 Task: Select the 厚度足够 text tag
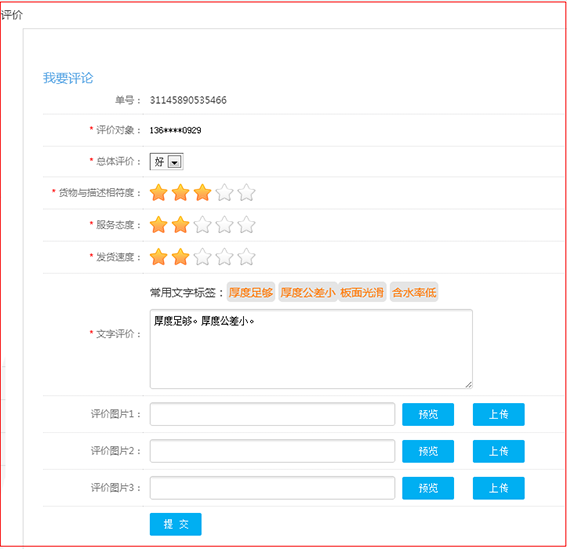251,292
